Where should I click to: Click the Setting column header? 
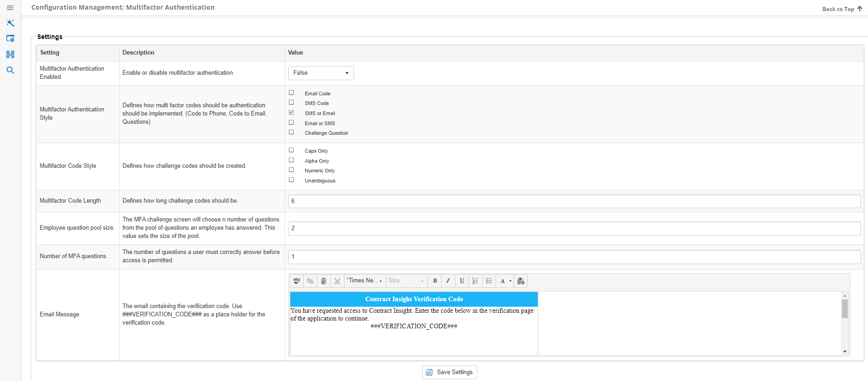click(50, 53)
